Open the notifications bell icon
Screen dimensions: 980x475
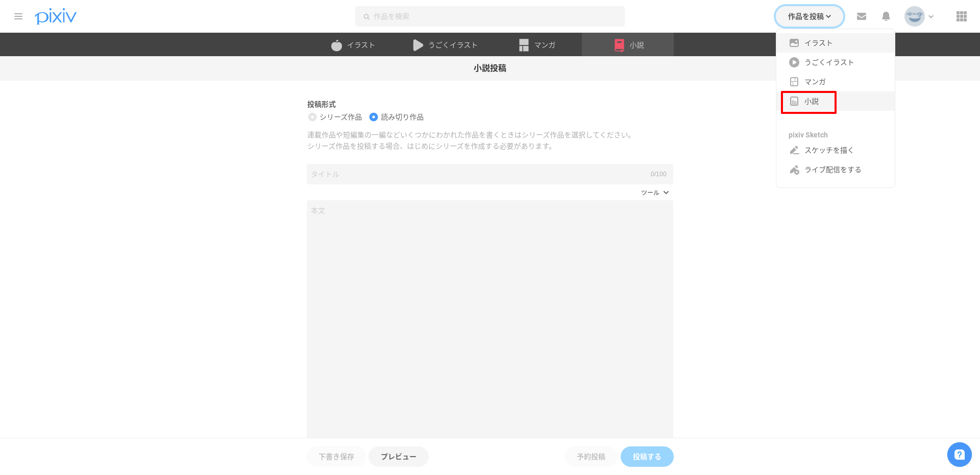point(886,16)
